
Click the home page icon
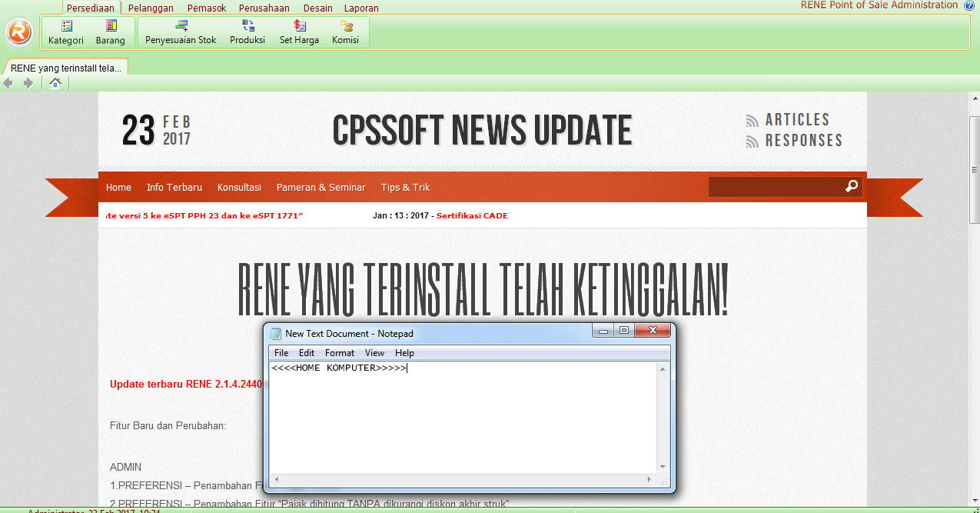pos(55,83)
